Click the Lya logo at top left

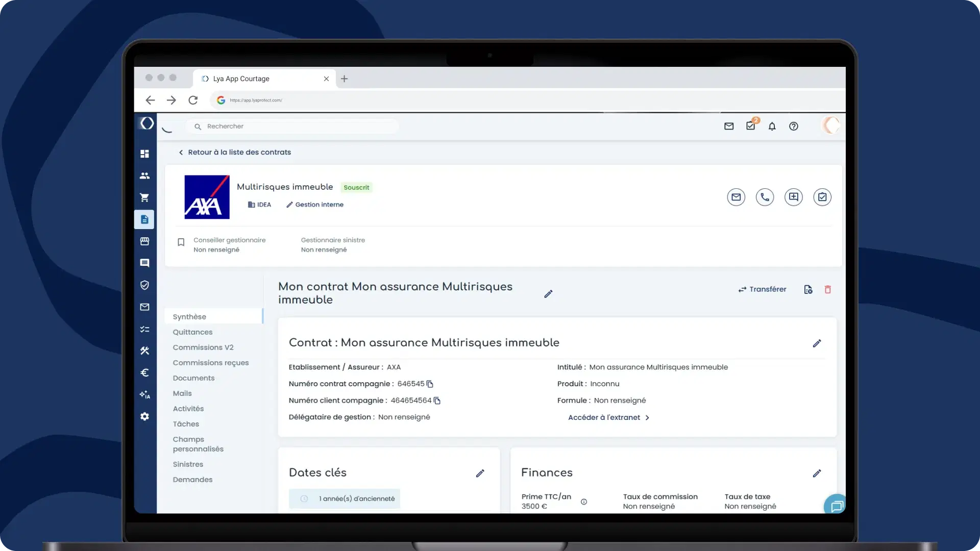coord(146,123)
